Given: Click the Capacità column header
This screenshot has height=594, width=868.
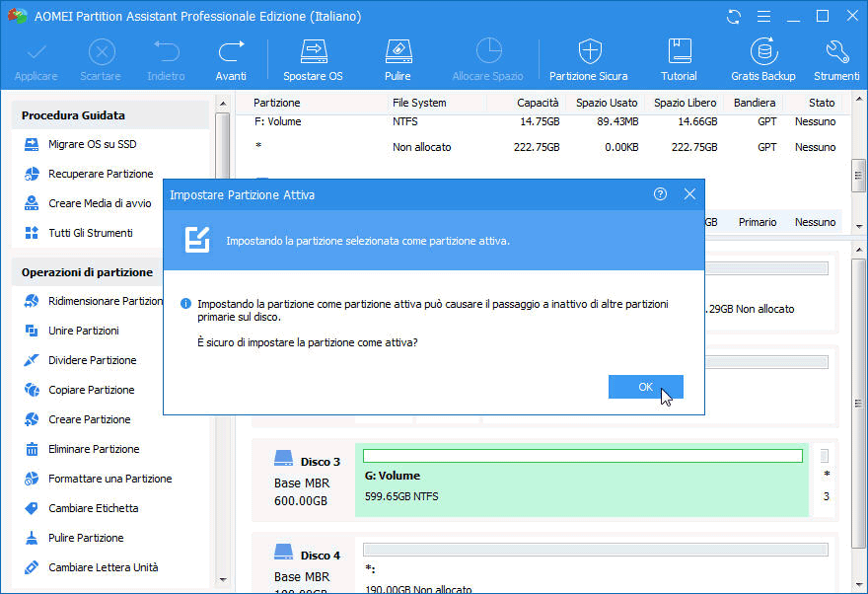Looking at the screenshot, I should tap(538, 103).
